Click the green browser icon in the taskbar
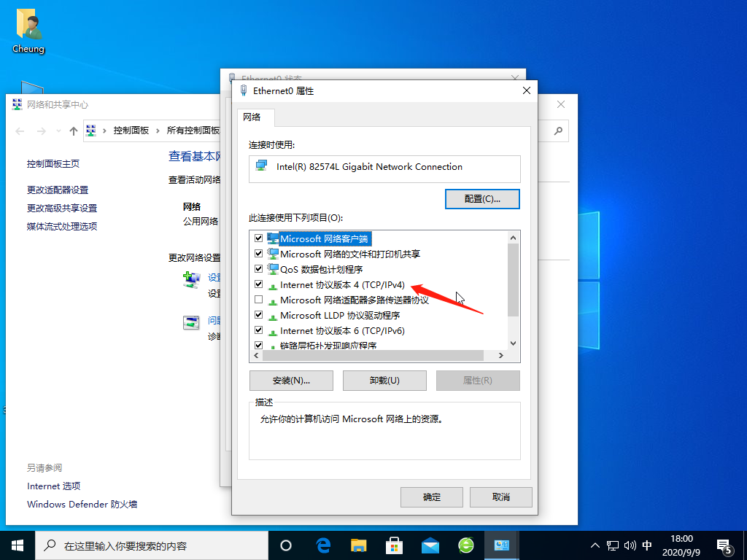The height and width of the screenshot is (560, 747). (465, 545)
